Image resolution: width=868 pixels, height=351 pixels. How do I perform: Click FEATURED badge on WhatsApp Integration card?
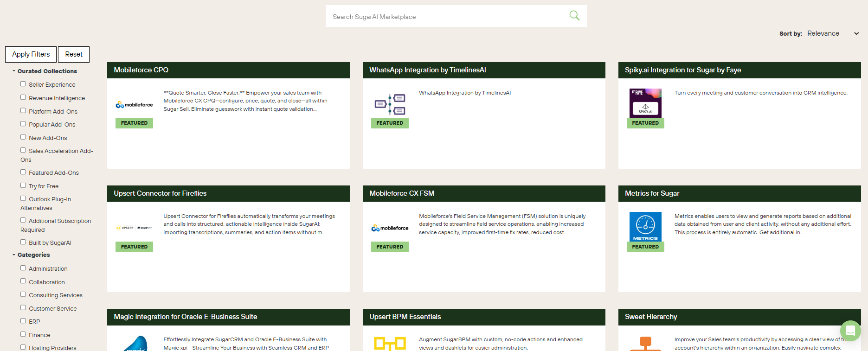click(390, 123)
